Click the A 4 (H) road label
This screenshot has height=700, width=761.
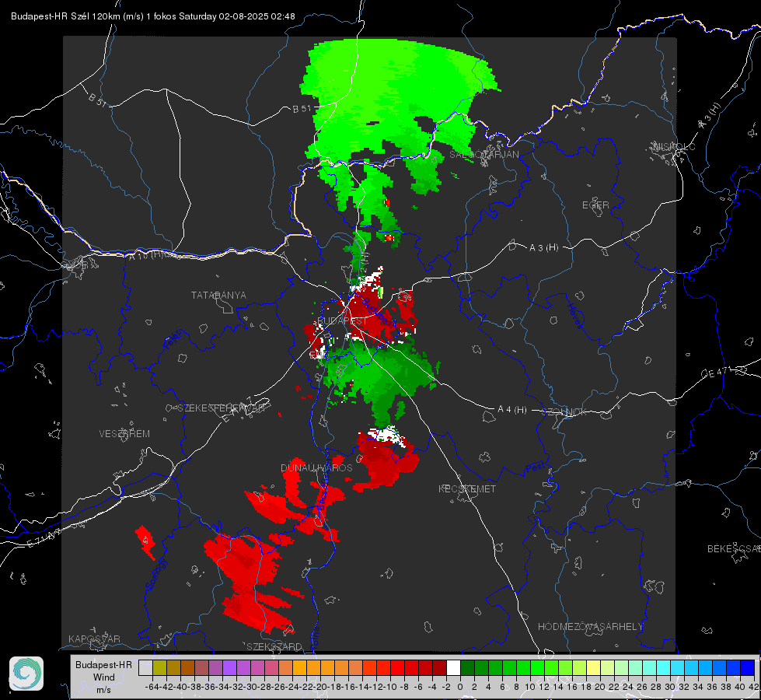pos(512,410)
